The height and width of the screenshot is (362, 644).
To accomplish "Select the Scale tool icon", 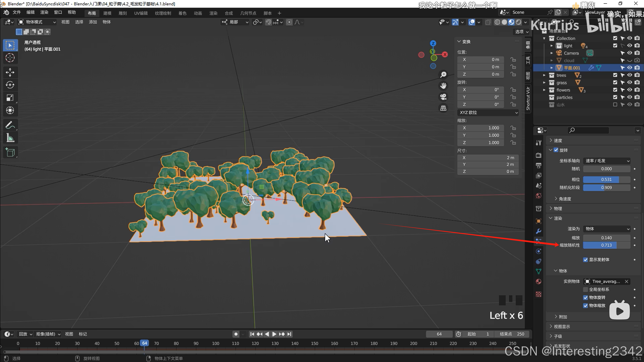I will click(x=10, y=98).
